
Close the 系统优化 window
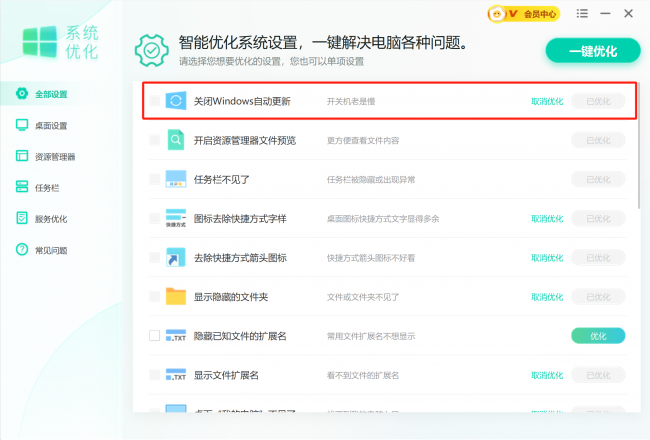pyautogui.click(x=628, y=14)
